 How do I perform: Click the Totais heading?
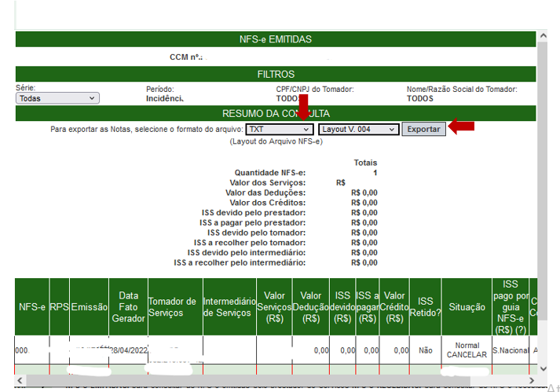pyautogui.click(x=365, y=163)
